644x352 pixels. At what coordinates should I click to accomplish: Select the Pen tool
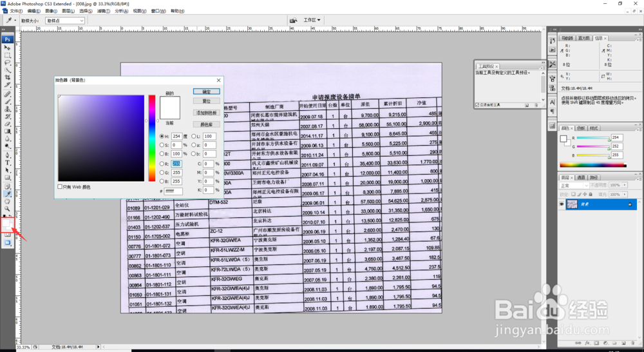pyautogui.click(x=7, y=155)
